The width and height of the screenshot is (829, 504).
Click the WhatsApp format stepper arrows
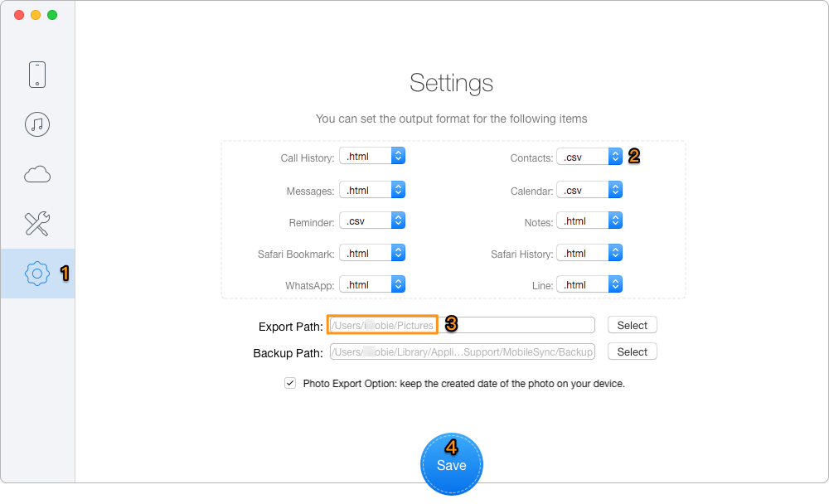click(x=397, y=283)
